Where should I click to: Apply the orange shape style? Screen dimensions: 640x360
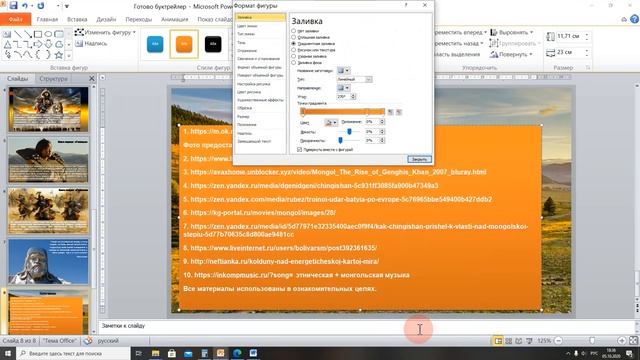(x=184, y=44)
